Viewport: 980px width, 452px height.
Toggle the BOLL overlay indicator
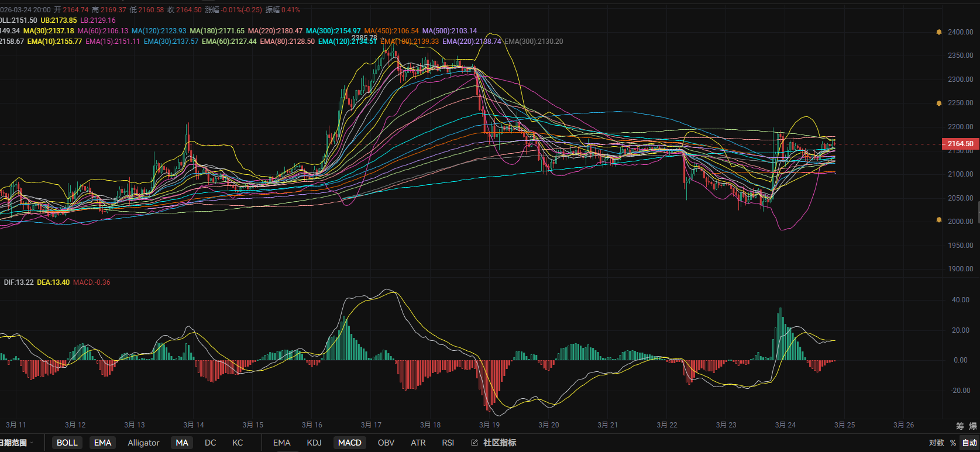pos(67,443)
